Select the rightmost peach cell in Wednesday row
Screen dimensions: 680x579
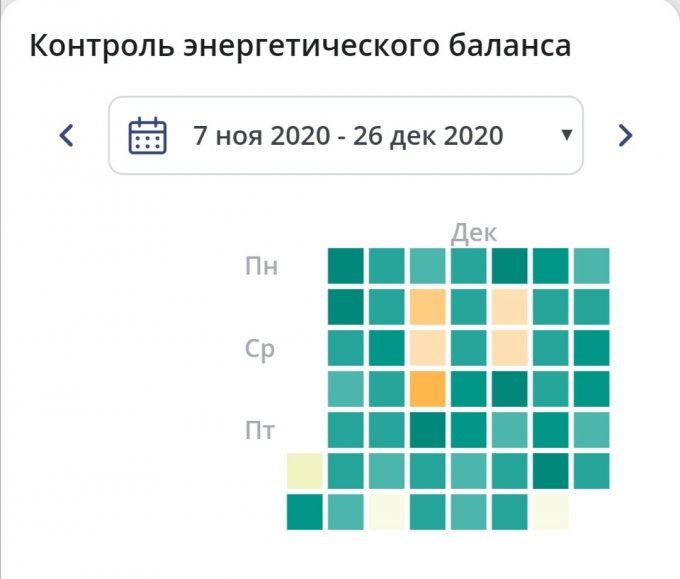pos(509,347)
